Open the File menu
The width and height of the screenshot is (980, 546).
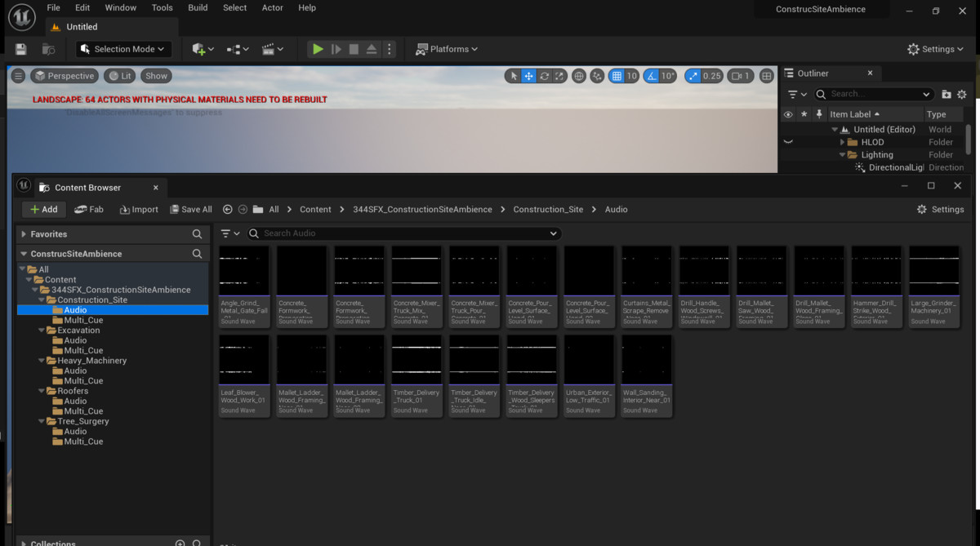[x=53, y=7]
